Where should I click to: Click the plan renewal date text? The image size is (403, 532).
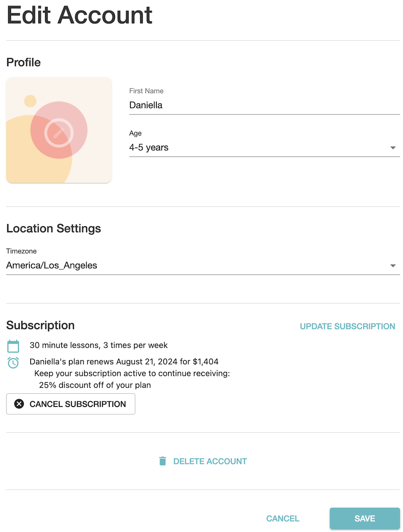[124, 361]
